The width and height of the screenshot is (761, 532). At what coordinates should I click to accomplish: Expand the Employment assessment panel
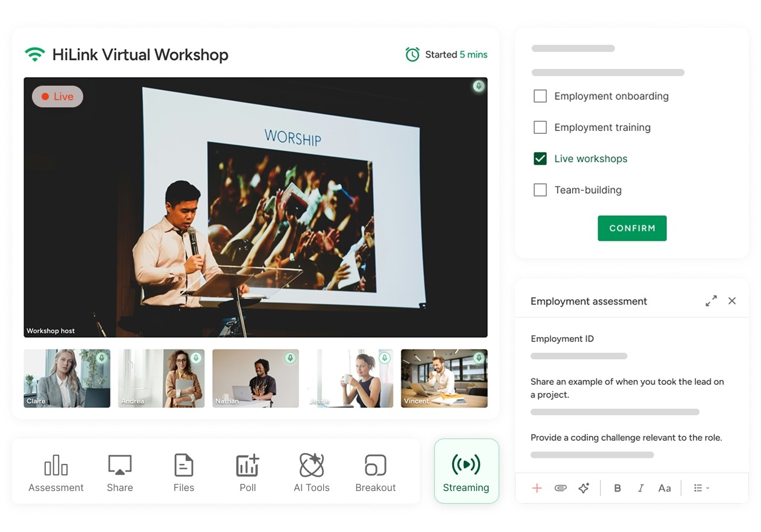pos(712,300)
